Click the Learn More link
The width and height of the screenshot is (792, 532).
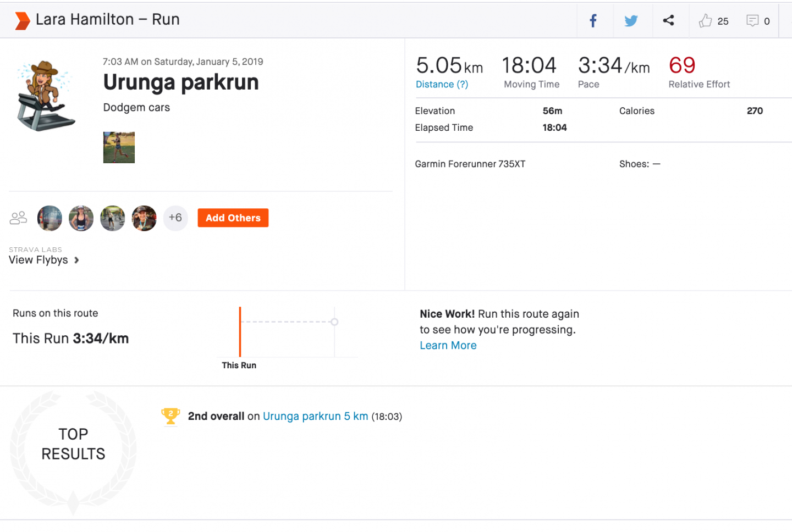[x=448, y=345]
